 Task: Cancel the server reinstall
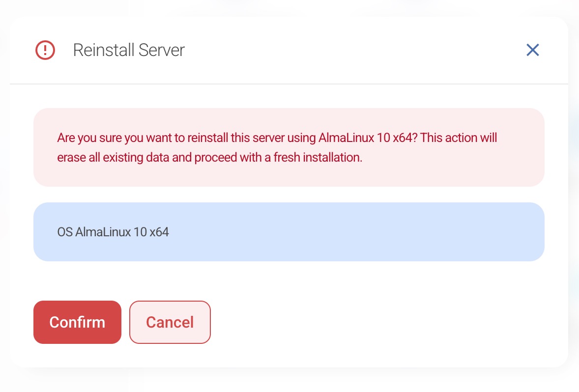pos(170,322)
